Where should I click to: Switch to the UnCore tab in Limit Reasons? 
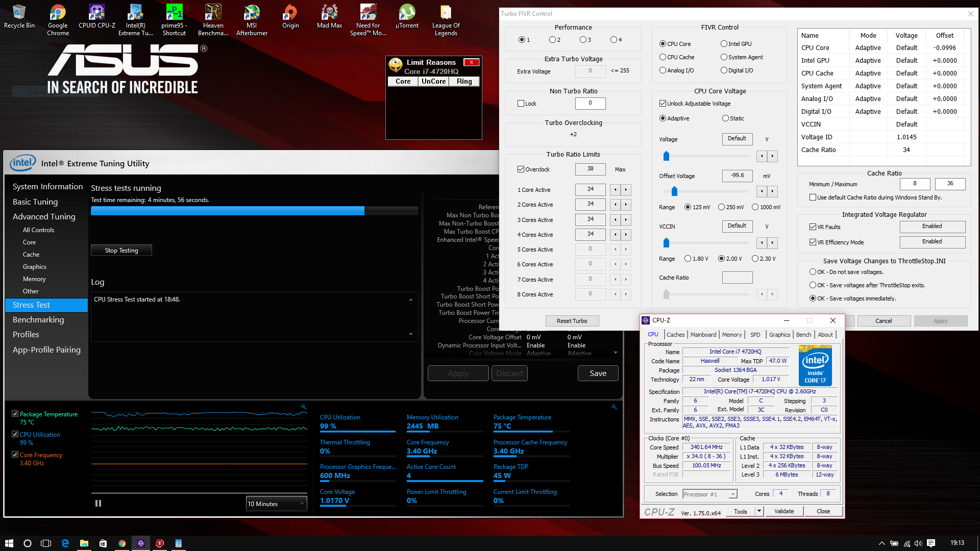433,81
